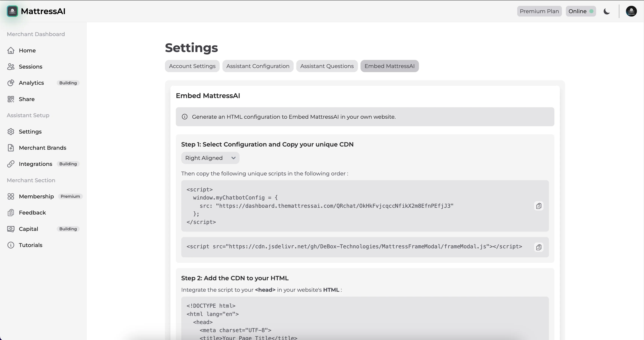Screen dimensions: 644x340
Task: Click the Merchant Brands file icon
Action: [x=11, y=148]
